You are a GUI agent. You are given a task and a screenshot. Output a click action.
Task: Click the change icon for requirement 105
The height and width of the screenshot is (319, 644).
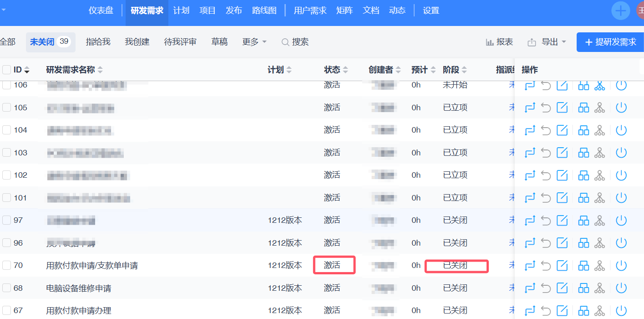[530, 108]
